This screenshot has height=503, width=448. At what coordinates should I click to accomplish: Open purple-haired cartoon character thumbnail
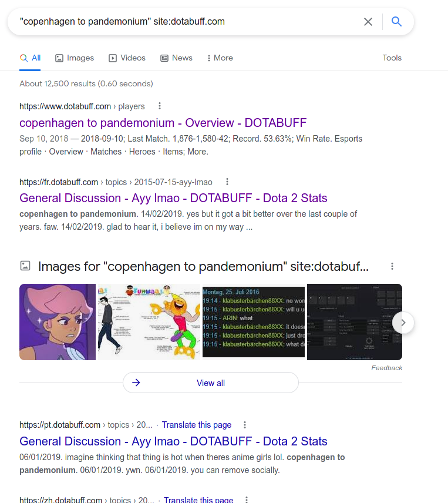58,322
